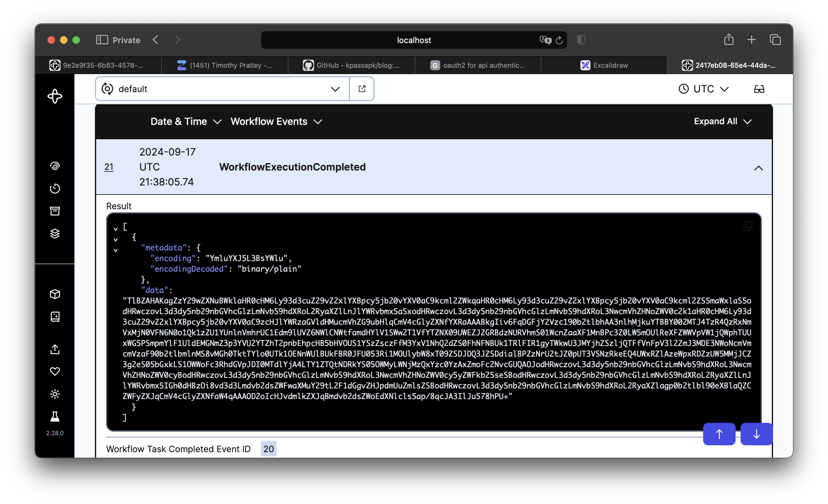Switch to the Timothy Pratley tab
Image resolution: width=828 pixels, height=504 pixels.
coord(224,65)
